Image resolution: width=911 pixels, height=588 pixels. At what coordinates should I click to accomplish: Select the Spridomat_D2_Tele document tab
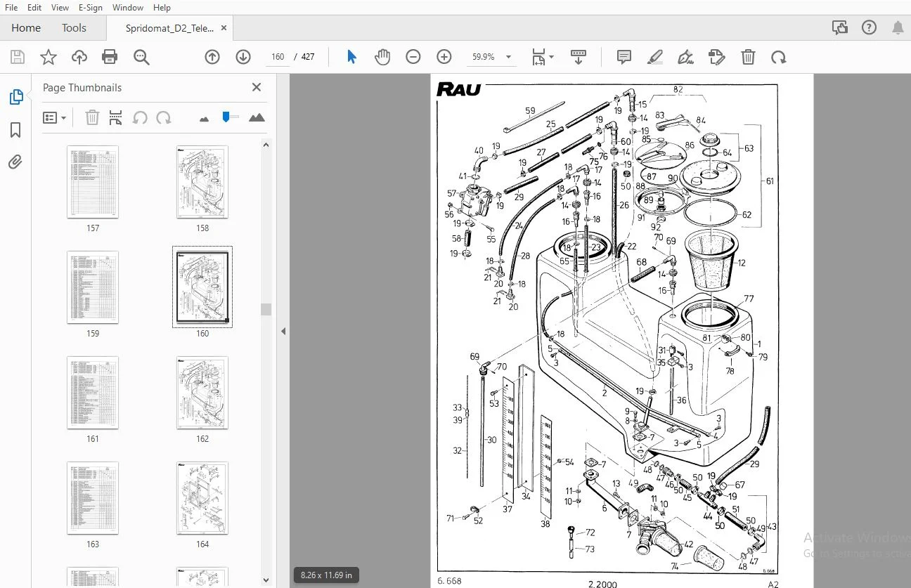tap(169, 28)
